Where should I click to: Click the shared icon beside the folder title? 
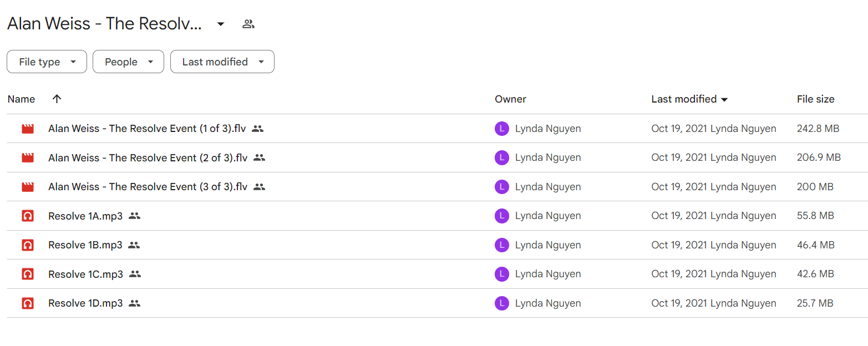pos(248,24)
